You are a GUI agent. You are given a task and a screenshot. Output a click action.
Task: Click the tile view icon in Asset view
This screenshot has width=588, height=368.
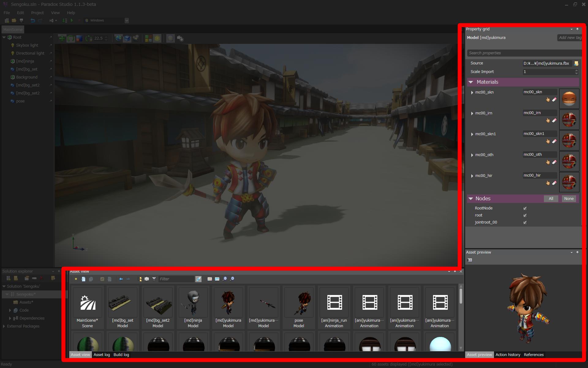coord(210,279)
